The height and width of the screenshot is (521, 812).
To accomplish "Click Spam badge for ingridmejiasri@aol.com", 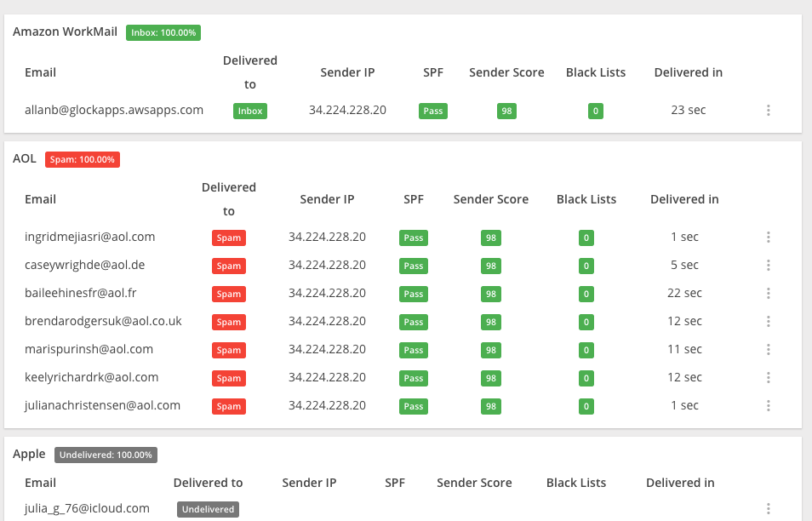I will [229, 238].
